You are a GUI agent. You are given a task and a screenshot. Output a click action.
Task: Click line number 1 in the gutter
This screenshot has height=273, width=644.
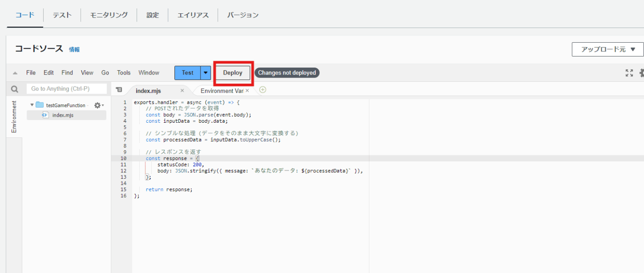coord(125,102)
